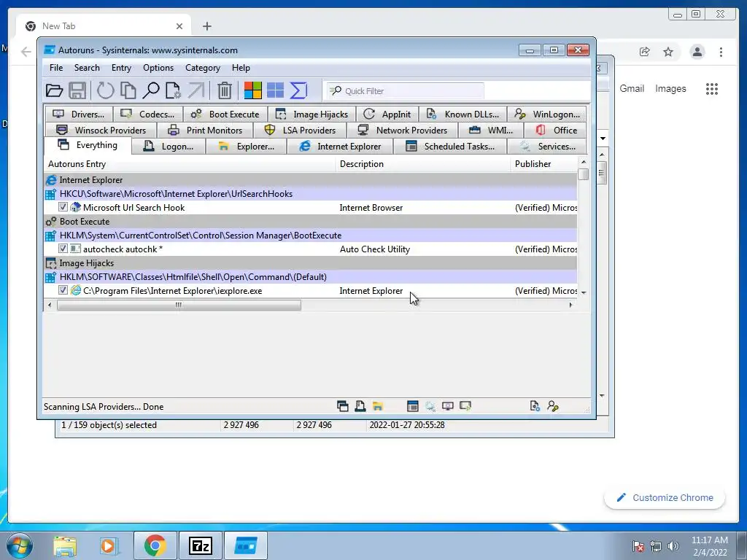The width and height of the screenshot is (747, 560).
Task: Toggle the blue Windows entries filter icon
Action: [x=275, y=90]
